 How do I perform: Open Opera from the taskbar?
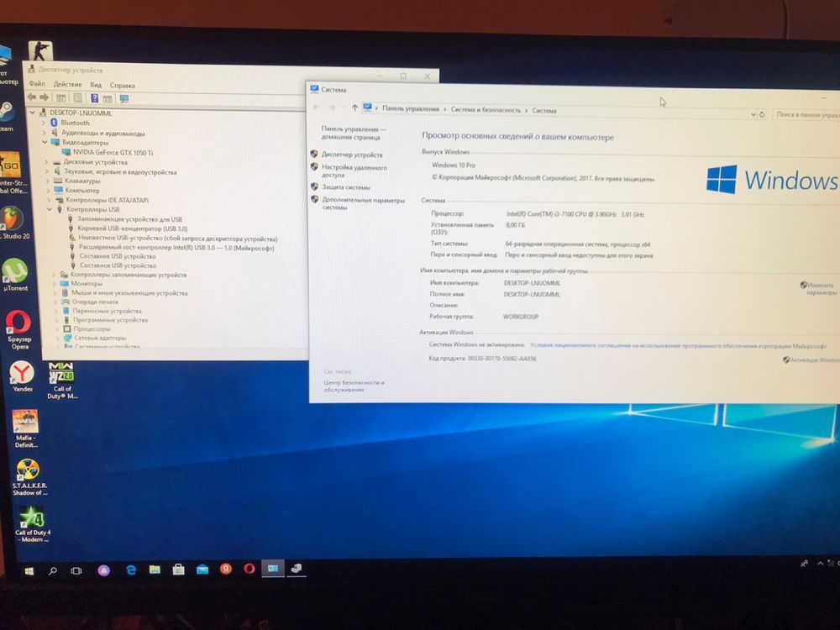249,568
